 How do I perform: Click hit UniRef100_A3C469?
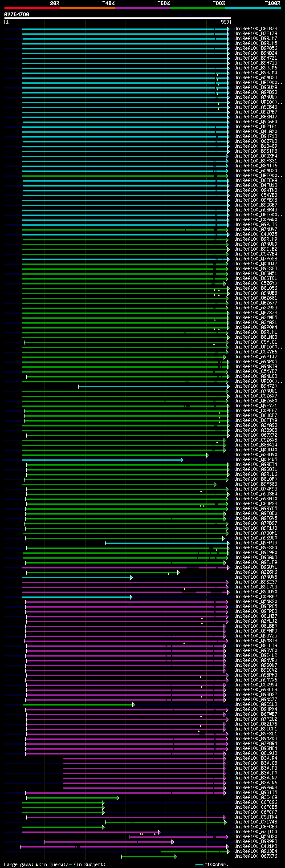click(256, 798)
